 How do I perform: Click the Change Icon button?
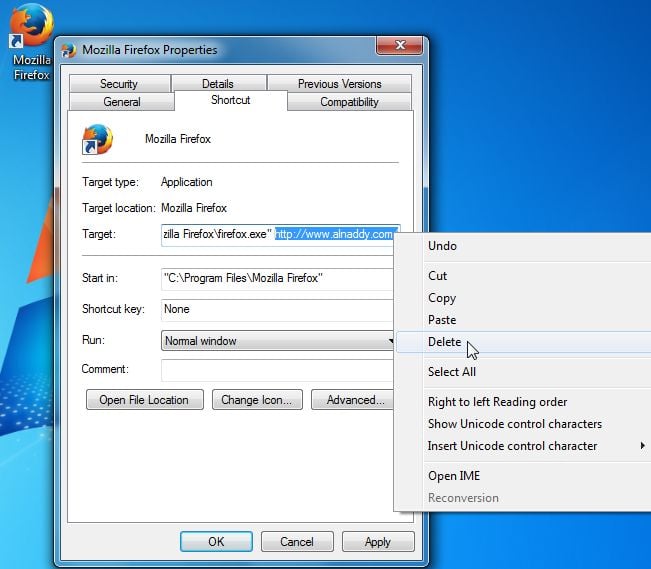pos(257,400)
